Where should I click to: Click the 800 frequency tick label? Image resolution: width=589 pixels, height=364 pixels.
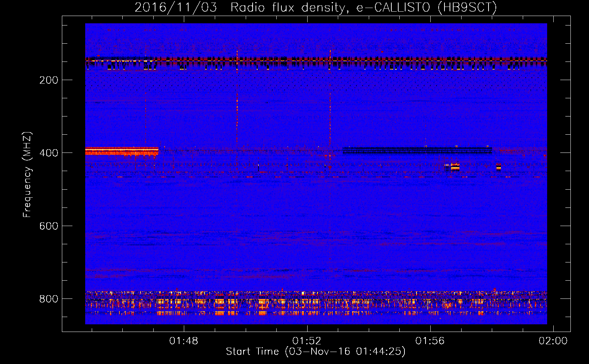[49, 299]
